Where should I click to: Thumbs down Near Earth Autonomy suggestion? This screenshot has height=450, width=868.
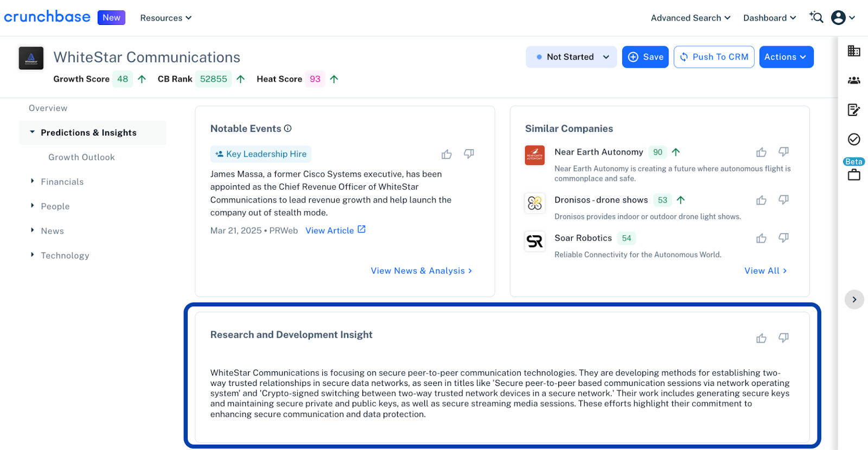click(x=783, y=152)
